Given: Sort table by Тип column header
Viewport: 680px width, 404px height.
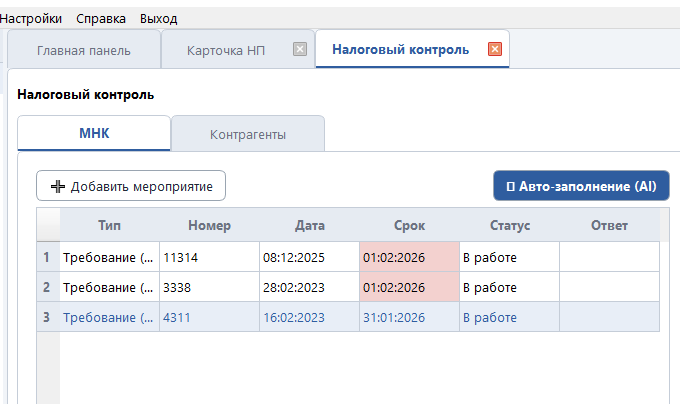Looking at the screenshot, I should [110, 225].
